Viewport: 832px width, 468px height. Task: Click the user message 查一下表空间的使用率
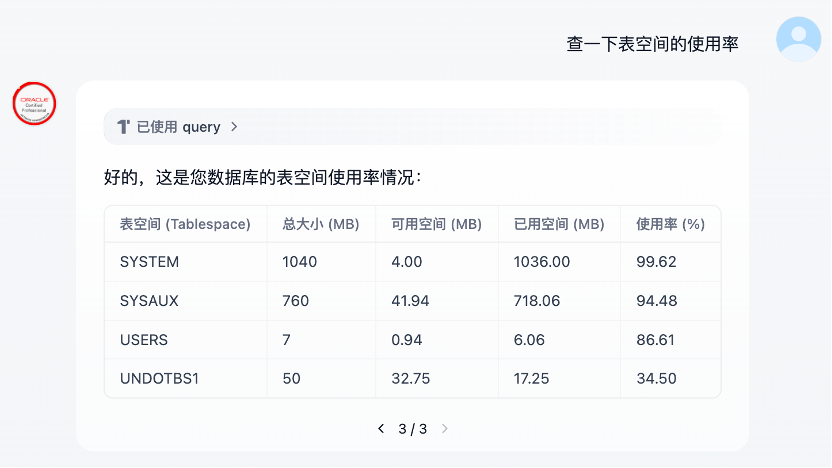click(x=652, y=44)
